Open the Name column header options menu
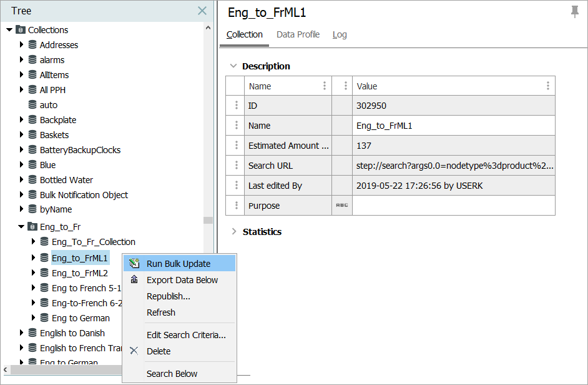 pos(324,86)
